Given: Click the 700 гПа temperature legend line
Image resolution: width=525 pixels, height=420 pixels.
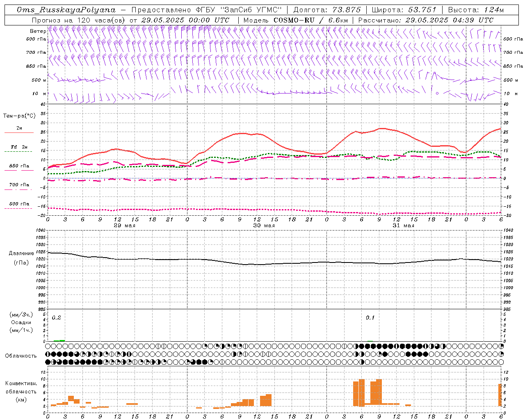Looking at the screenshot, I should coord(19,189).
